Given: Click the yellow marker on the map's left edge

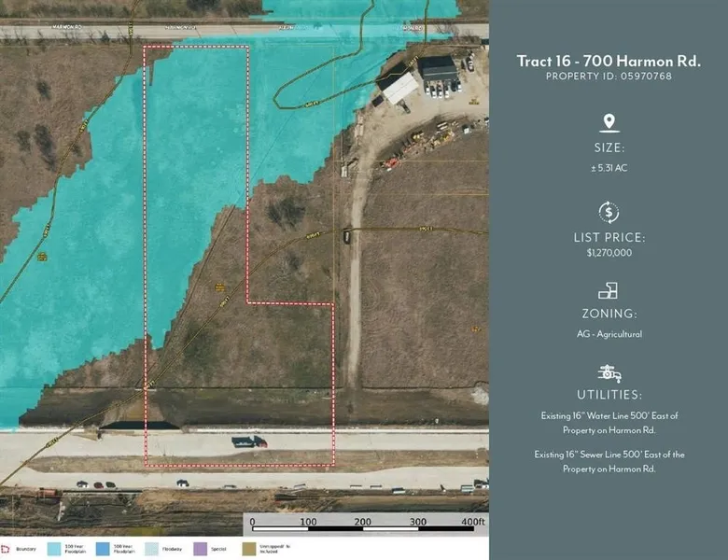Looking at the screenshot, I should [42, 256].
